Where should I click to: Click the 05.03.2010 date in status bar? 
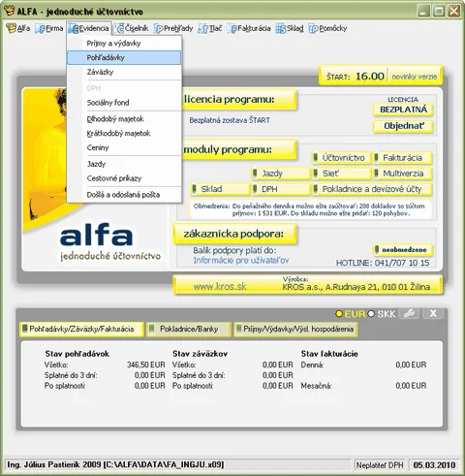[434, 465]
